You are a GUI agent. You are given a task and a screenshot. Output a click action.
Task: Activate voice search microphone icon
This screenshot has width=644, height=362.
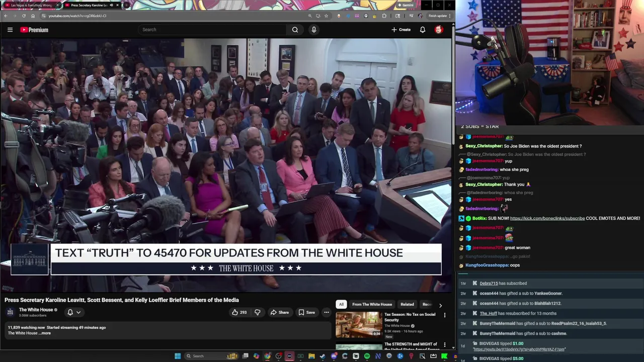313,30
